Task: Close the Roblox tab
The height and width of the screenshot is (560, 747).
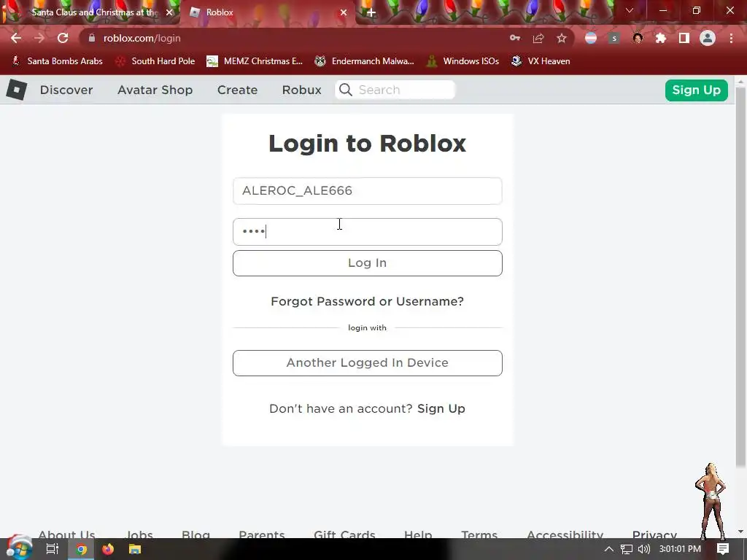Action: point(343,12)
